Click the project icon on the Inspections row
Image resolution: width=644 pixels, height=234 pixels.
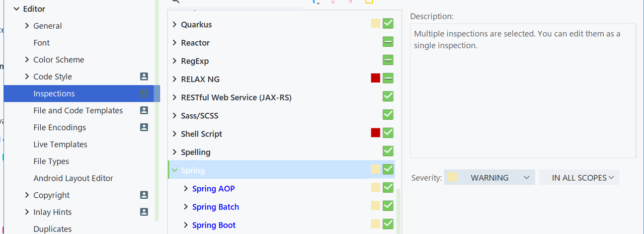(x=144, y=94)
